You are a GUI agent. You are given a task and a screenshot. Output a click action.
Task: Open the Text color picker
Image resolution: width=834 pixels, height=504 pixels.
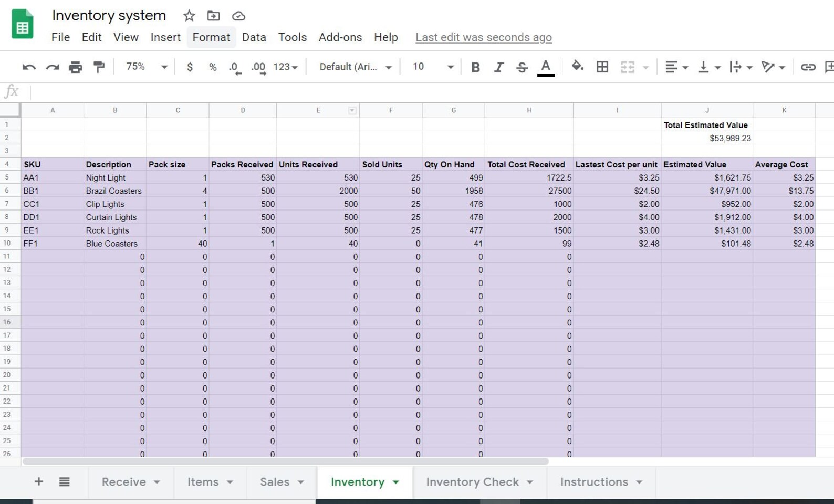tap(546, 67)
